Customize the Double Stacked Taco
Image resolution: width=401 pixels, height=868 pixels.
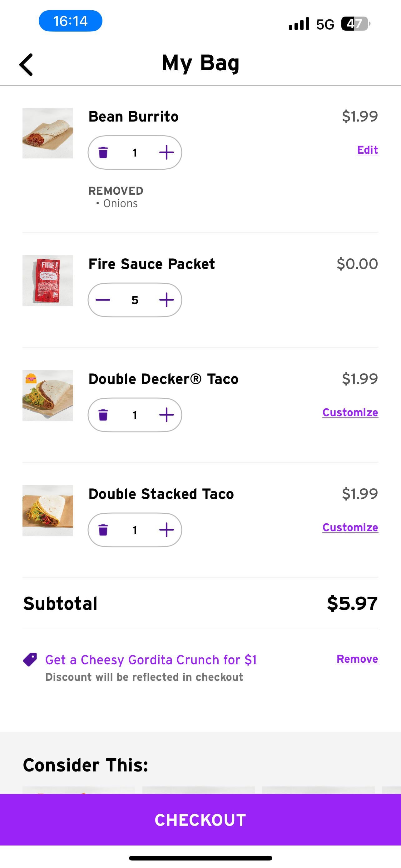tap(350, 527)
